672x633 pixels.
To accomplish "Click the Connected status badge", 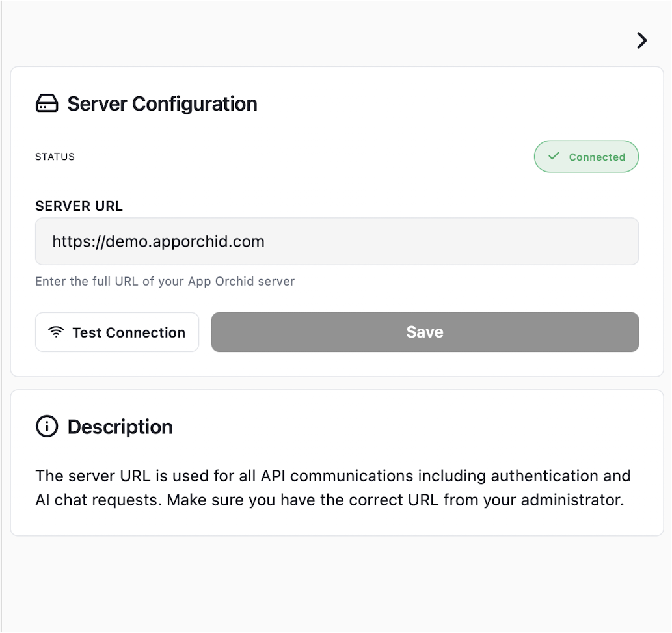I will coord(586,157).
